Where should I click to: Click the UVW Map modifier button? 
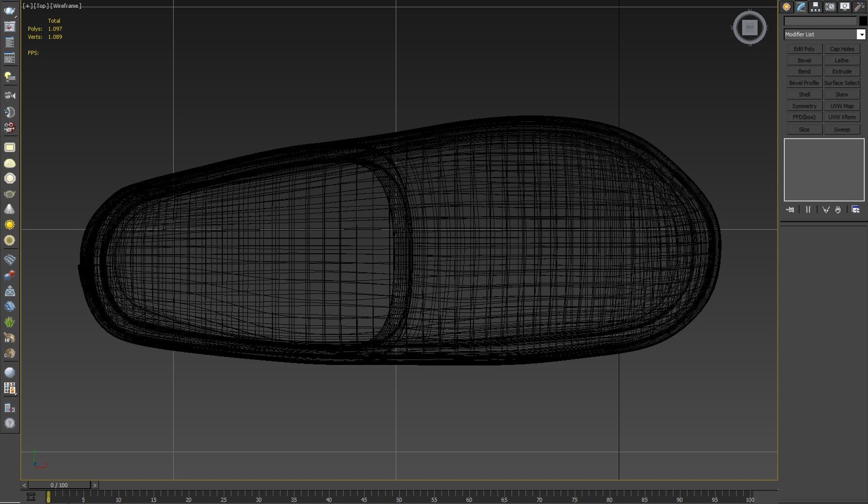tap(842, 106)
